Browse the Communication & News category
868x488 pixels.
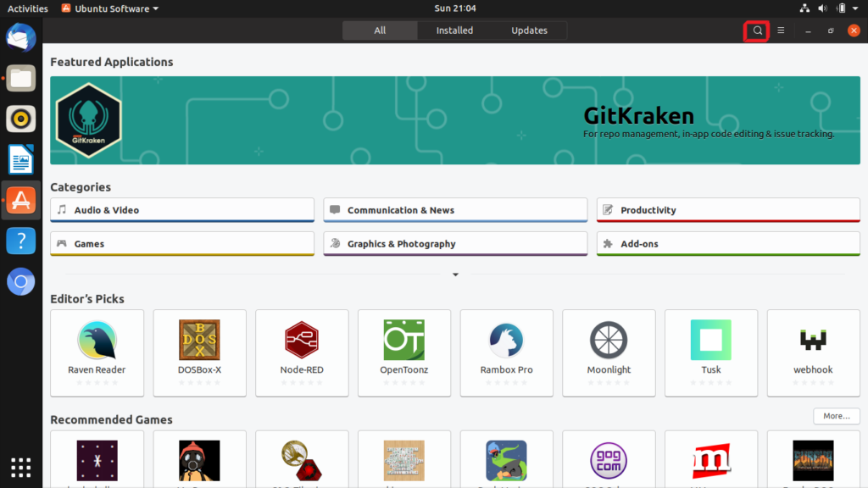click(455, 210)
